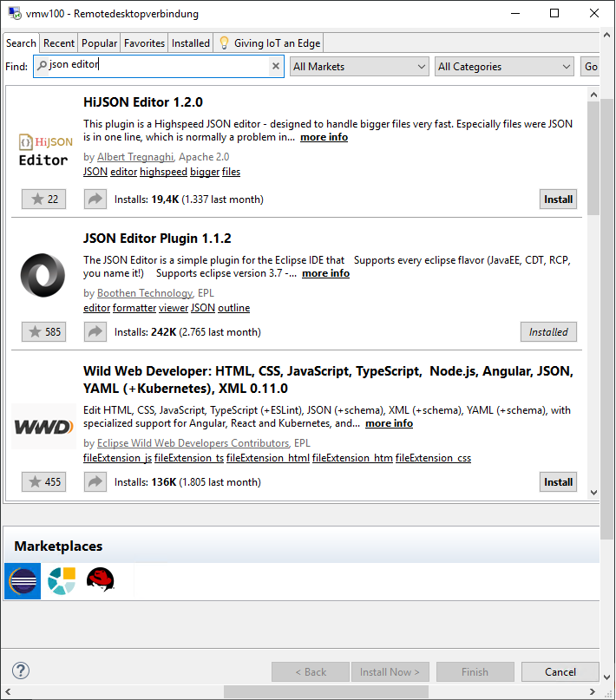Star the HiJSON Editor with 22 favorites
The width and height of the screenshot is (616, 700).
pos(44,200)
